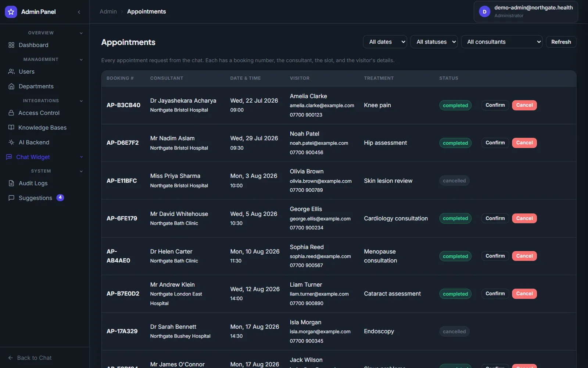
Task: Expand the Chat Widget submenu chevron
Action: [x=81, y=157]
